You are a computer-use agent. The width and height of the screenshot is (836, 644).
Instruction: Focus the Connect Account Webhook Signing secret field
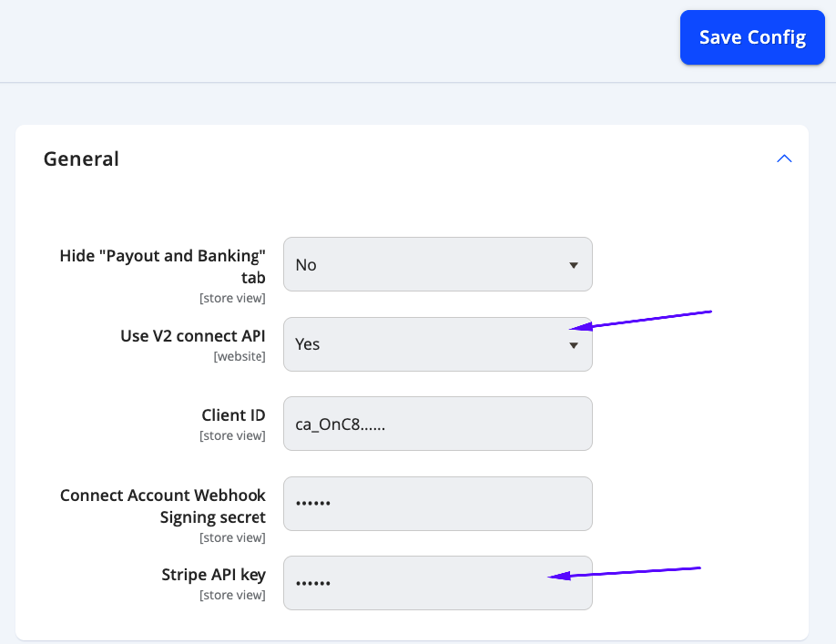point(438,504)
